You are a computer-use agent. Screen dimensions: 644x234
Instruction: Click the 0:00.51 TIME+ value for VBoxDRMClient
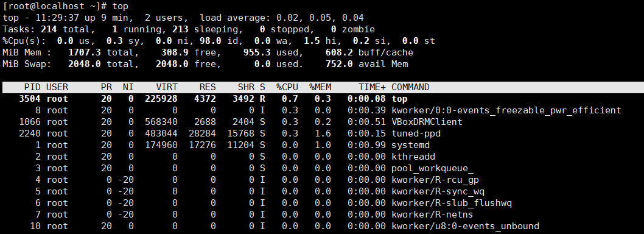367,122
